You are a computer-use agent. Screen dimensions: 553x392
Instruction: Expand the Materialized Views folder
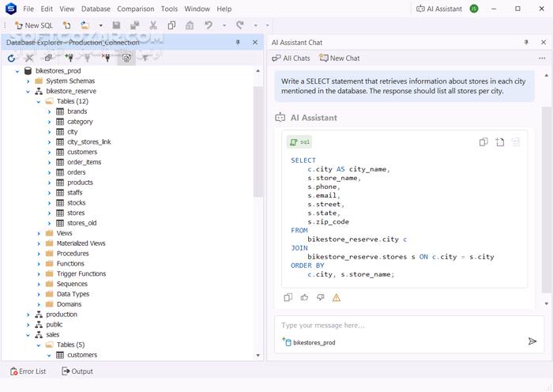tap(39, 243)
